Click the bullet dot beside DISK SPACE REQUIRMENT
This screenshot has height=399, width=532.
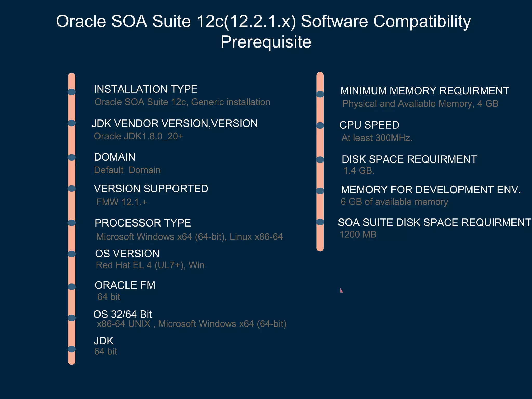(x=320, y=160)
